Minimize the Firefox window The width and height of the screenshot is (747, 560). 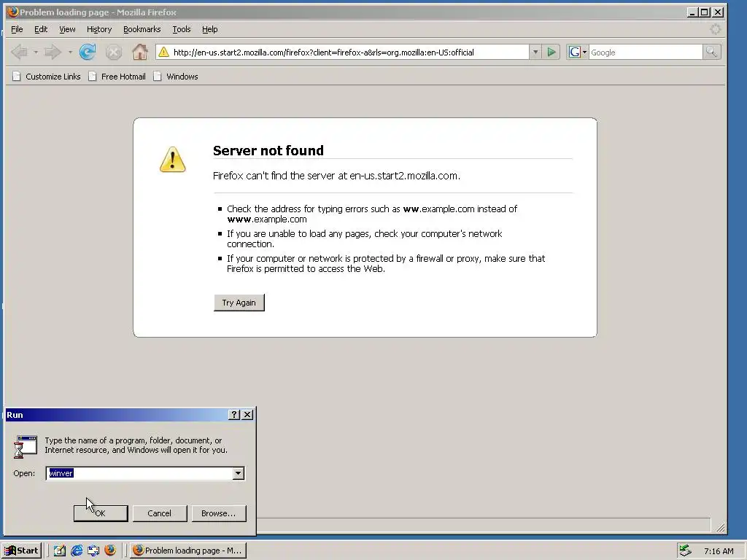click(x=692, y=12)
